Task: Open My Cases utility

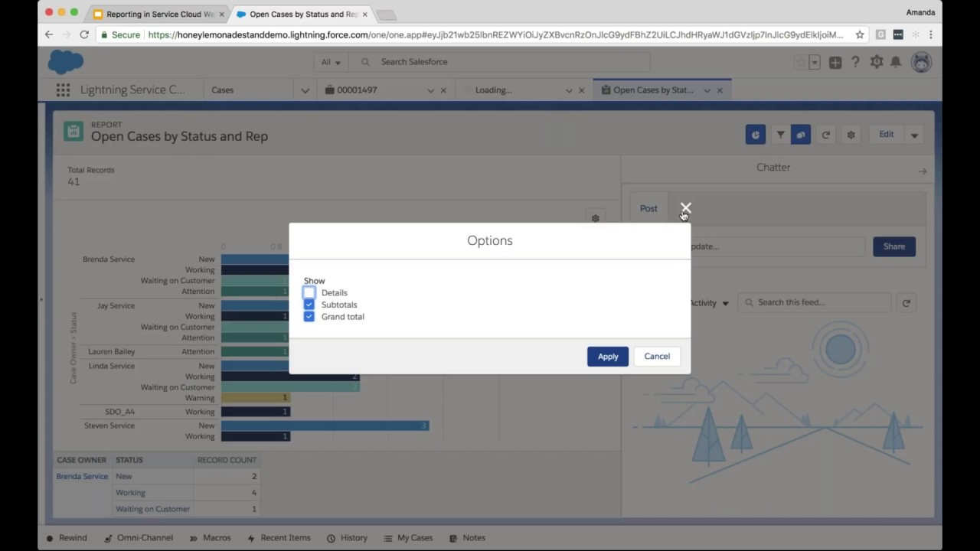Action: [x=408, y=538]
